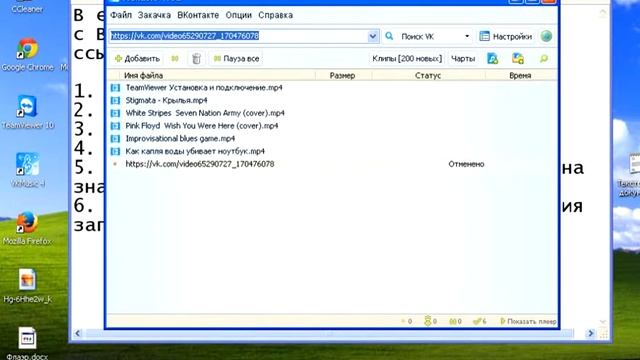
Task: Open TeamViewer 10 desktop shortcut
Action: (x=27, y=113)
